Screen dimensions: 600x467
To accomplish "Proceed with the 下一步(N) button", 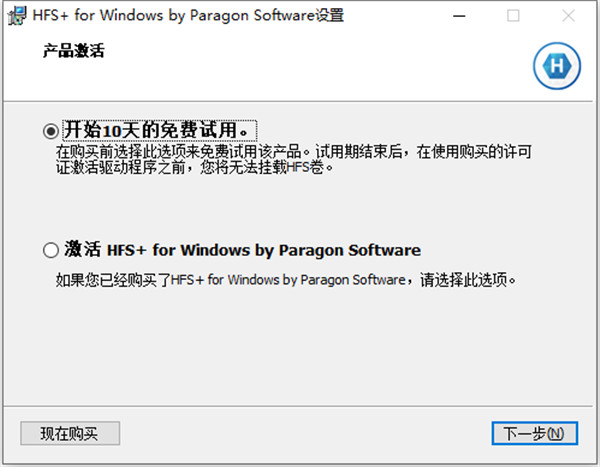I will point(534,433).
